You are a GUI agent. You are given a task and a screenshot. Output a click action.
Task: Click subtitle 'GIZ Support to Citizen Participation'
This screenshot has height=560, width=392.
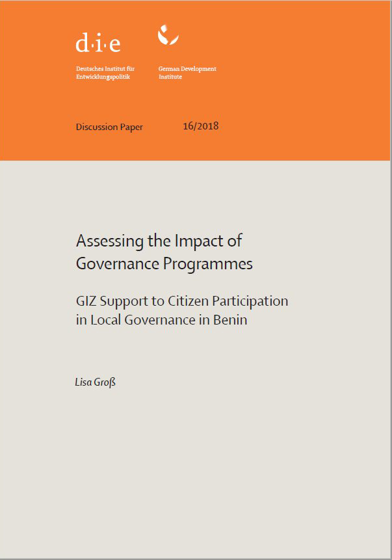(182, 301)
